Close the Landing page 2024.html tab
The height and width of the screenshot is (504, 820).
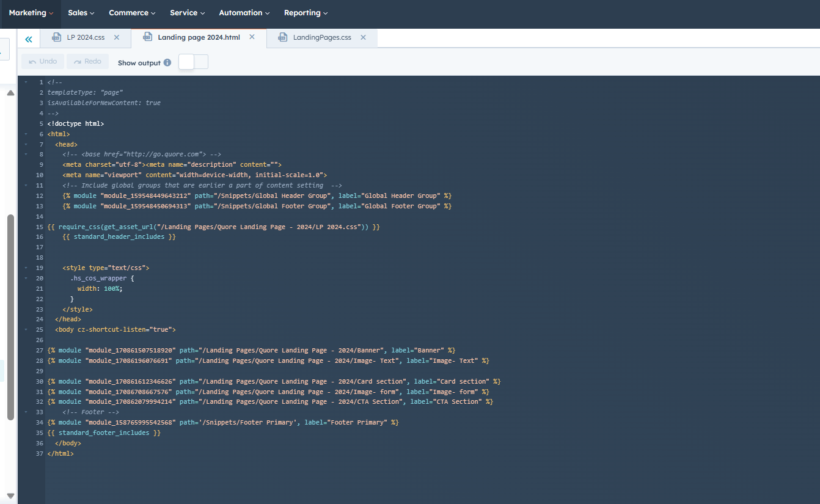(252, 37)
